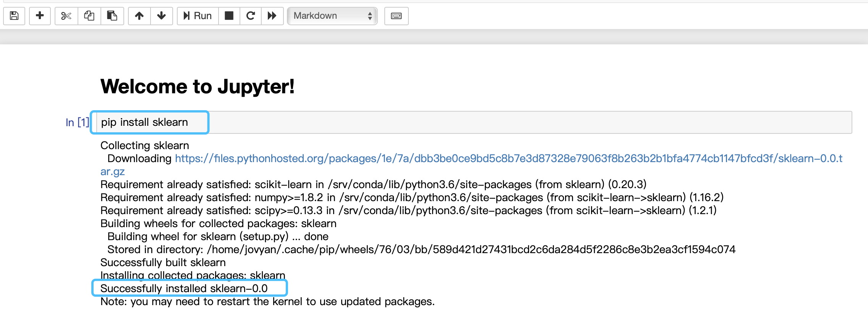Select the In [1] cell prompt
868x312 pixels.
(78, 122)
